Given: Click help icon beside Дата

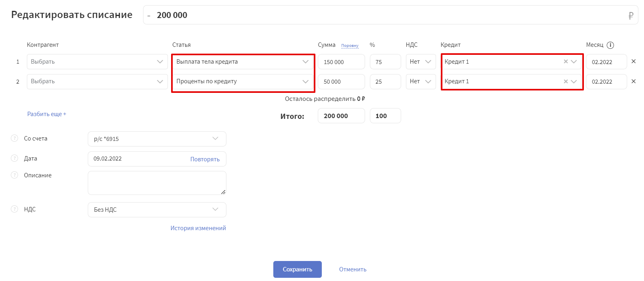Looking at the screenshot, I should point(14,158).
